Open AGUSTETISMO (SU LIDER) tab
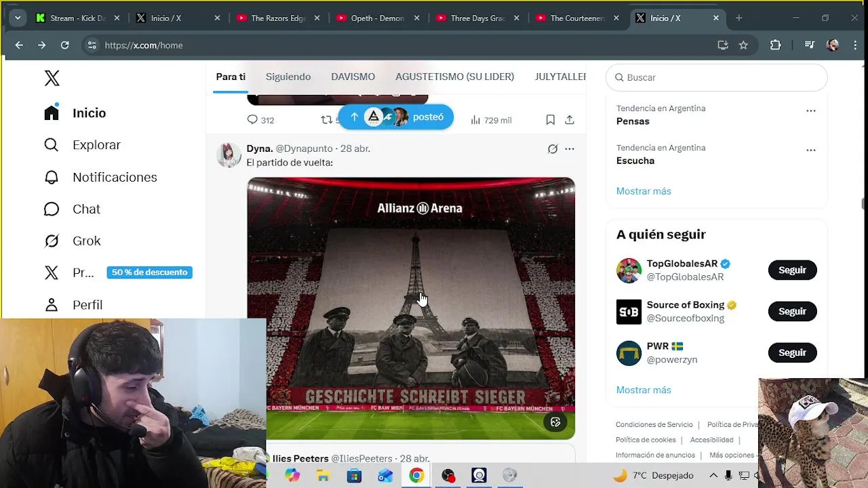This screenshot has width=868, height=488. (454, 77)
